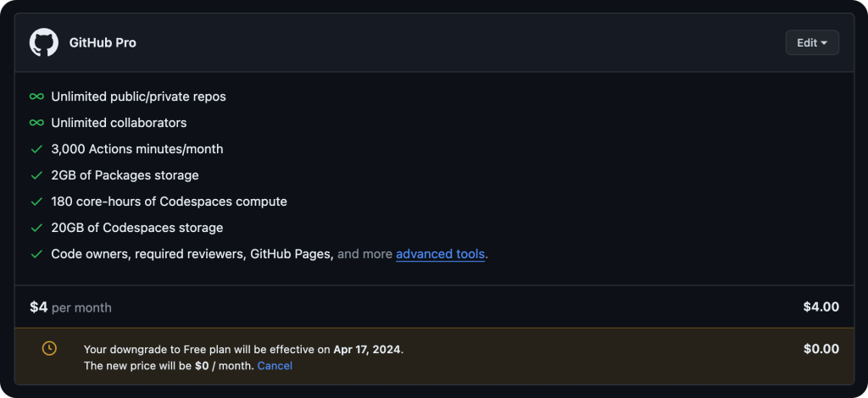The height and width of the screenshot is (398, 868).
Task: Click checkmark next to 3,000 Actions minutes
Action: (x=36, y=149)
